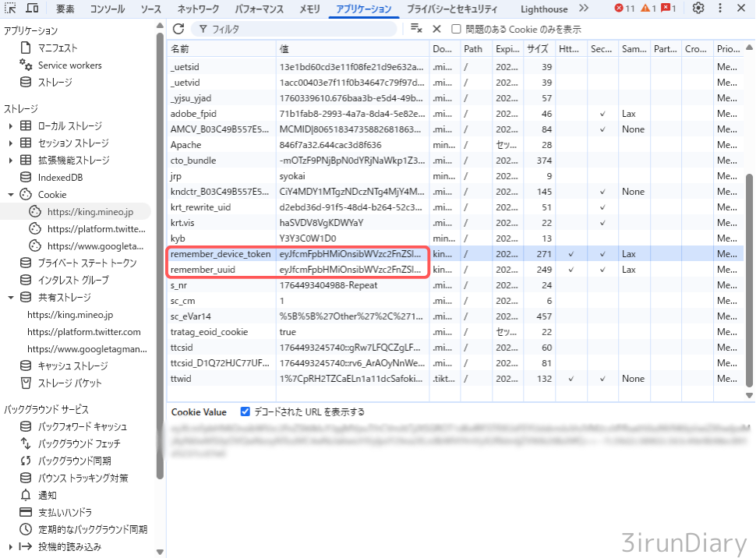Image resolution: width=756 pixels, height=558 pixels.
Task: Delete the selected cookie with X icon
Action: tap(436, 29)
